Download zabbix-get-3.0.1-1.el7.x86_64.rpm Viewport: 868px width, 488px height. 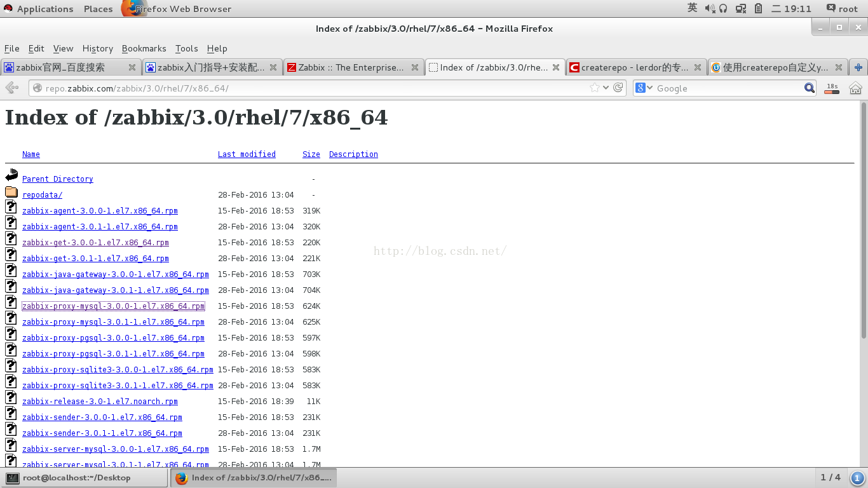point(95,259)
